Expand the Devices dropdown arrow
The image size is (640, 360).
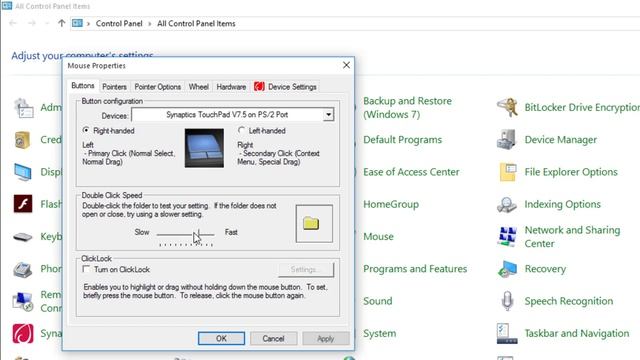(x=329, y=115)
